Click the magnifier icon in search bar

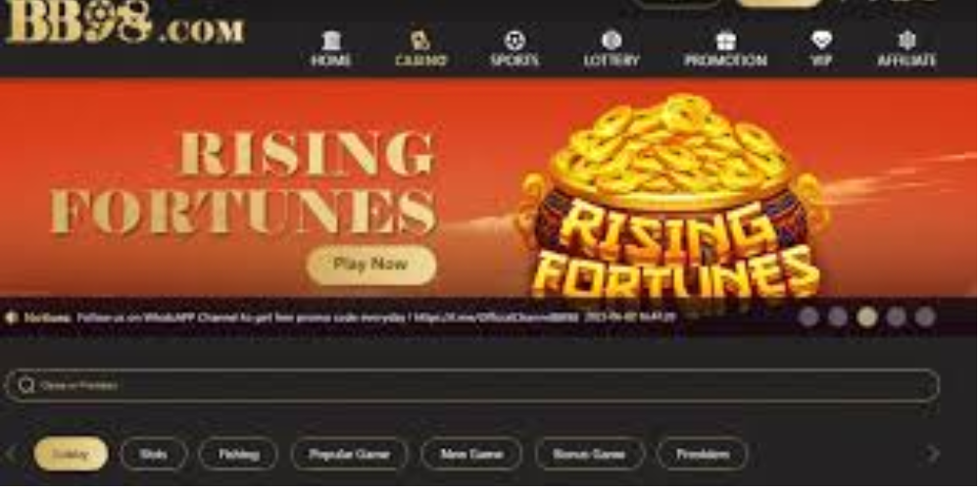[x=26, y=385]
